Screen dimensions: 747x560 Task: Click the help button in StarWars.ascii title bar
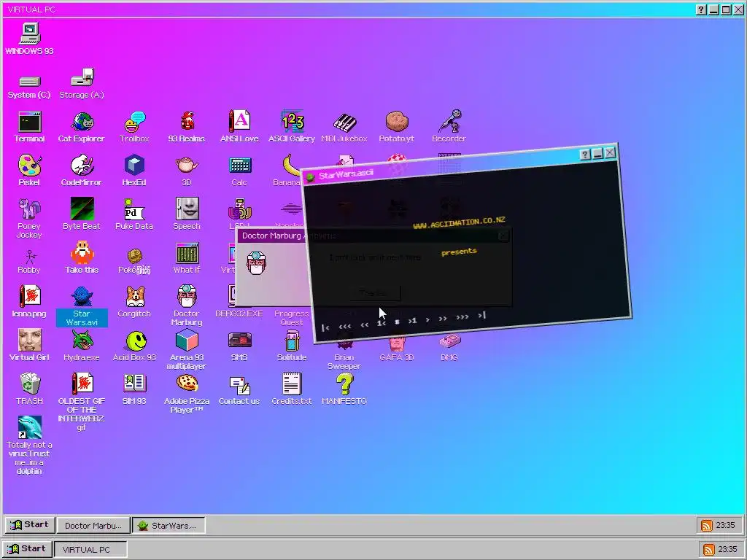(586, 155)
